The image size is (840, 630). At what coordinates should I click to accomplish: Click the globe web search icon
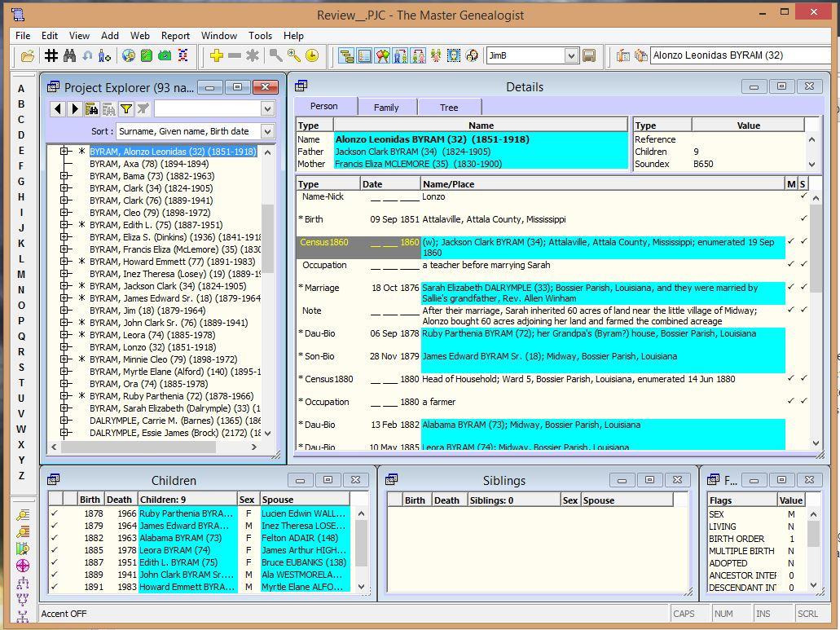click(129, 55)
